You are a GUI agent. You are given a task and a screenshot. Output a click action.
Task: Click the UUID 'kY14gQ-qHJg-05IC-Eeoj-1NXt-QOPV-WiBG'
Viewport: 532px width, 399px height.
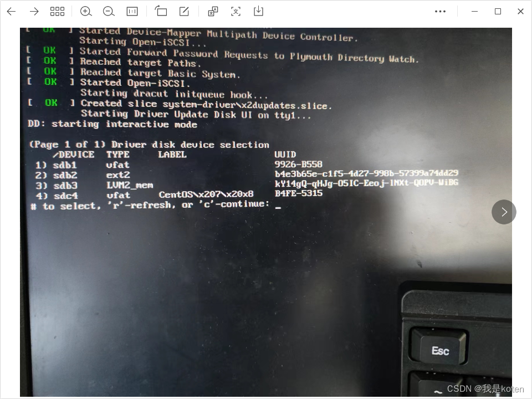point(366,183)
